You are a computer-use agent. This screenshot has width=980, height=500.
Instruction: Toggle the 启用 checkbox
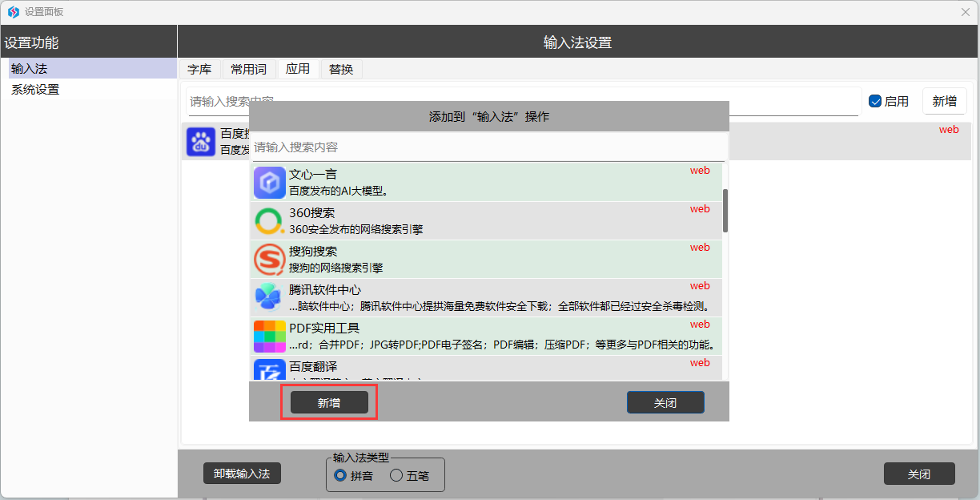(875, 102)
